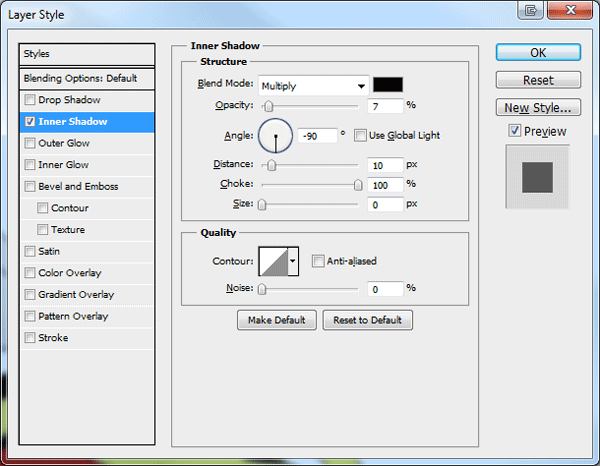600x466 pixels.
Task: Open the Blend Mode Multiply dropdown
Action: click(x=313, y=86)
